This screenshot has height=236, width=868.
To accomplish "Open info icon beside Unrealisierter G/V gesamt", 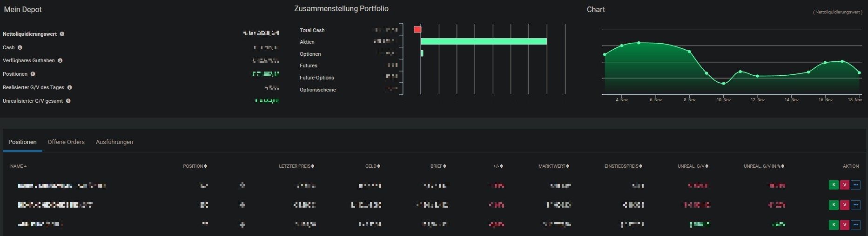I will click(68, 101).
